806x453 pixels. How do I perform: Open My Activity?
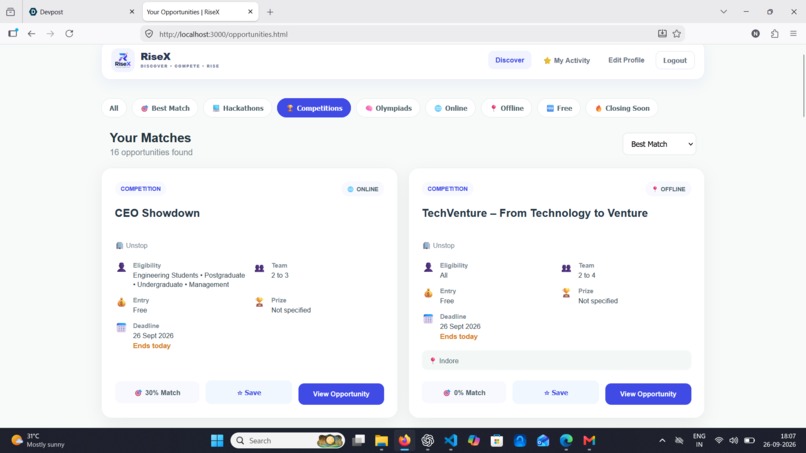pos(566,60)
